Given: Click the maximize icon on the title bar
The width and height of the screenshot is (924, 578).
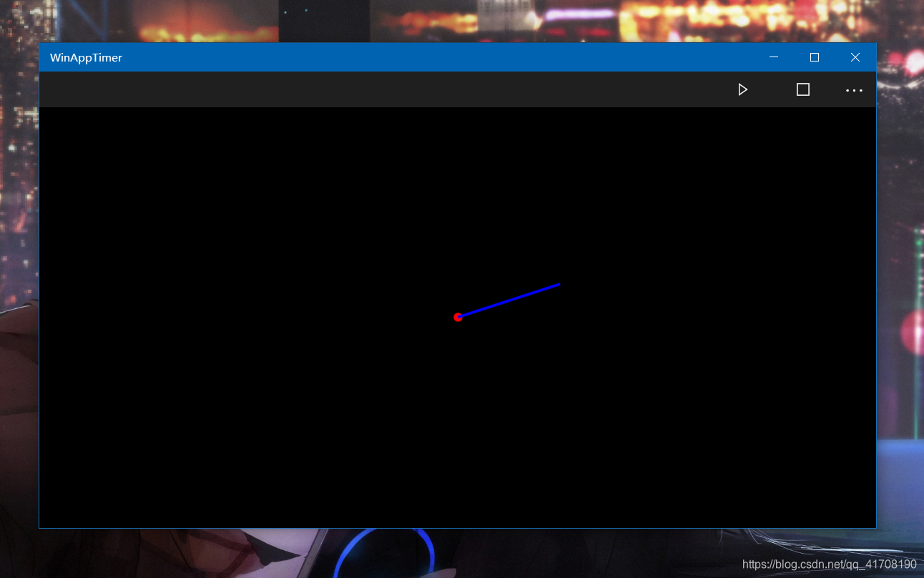Looking at the screenshot, I should (x=814, y=57).
